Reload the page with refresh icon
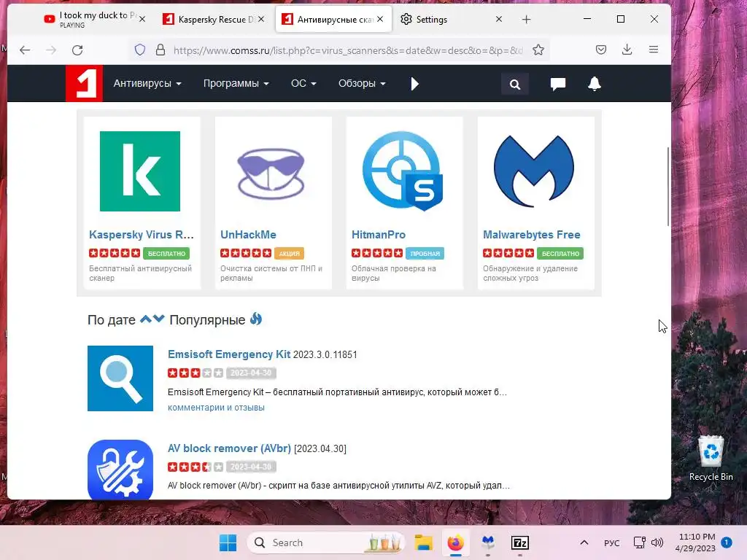Viewport: 747px width, 560px height. click(x=77, y=50)
